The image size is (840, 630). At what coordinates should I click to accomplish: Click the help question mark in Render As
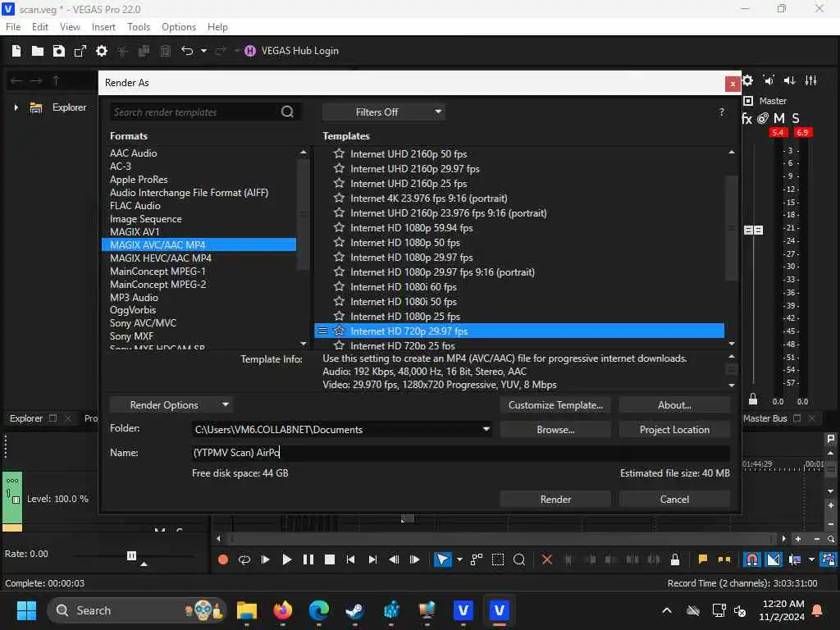pos(722,112)
